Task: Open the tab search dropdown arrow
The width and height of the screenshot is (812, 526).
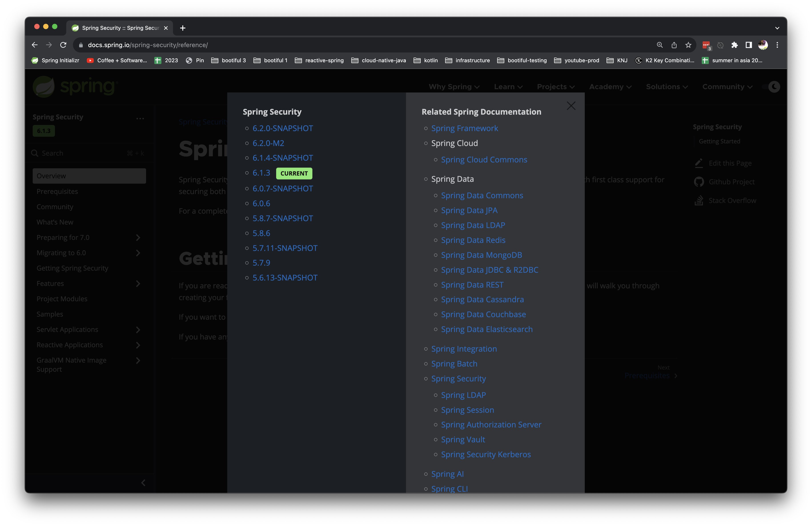Action: pyautogui.click(x=777, y=28)
